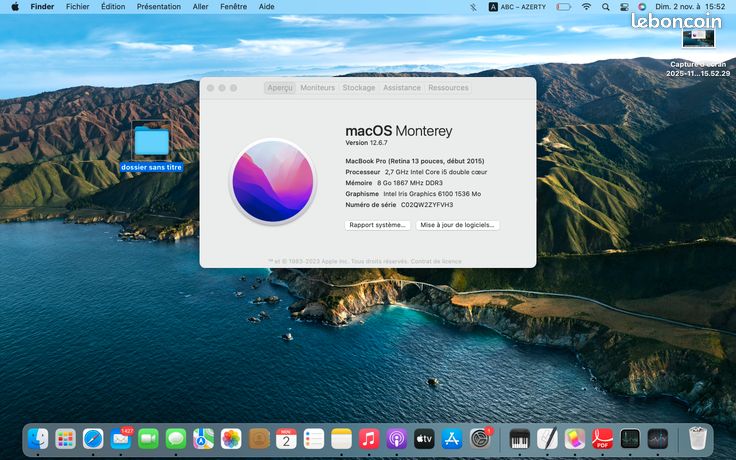Open the Présentation menu in menu bar

pos(159,7)
